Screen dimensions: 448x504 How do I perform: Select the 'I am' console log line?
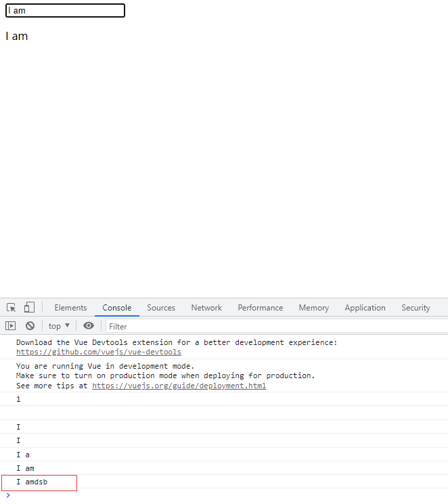224,468
